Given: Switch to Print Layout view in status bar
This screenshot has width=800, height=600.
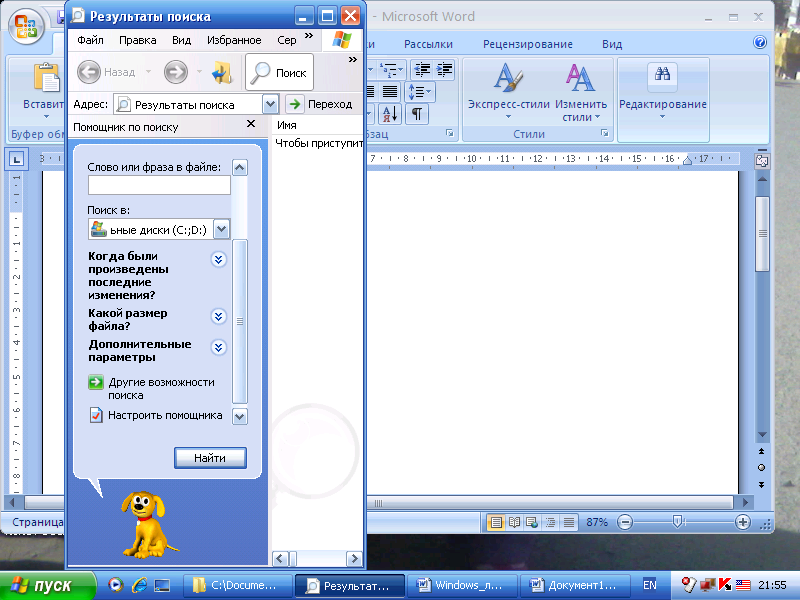Looking at the screenshot, I should pyautogui.click(x=496, y=522).
